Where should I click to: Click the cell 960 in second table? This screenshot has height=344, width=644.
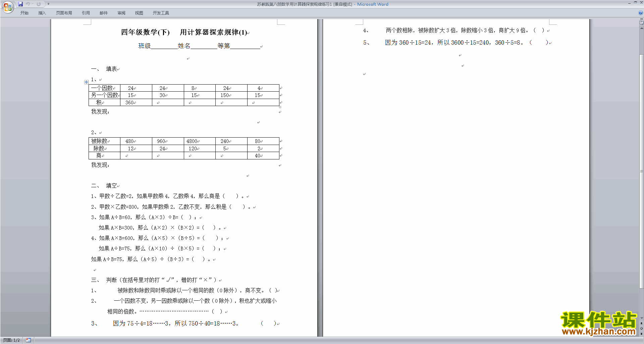point(168,141)
